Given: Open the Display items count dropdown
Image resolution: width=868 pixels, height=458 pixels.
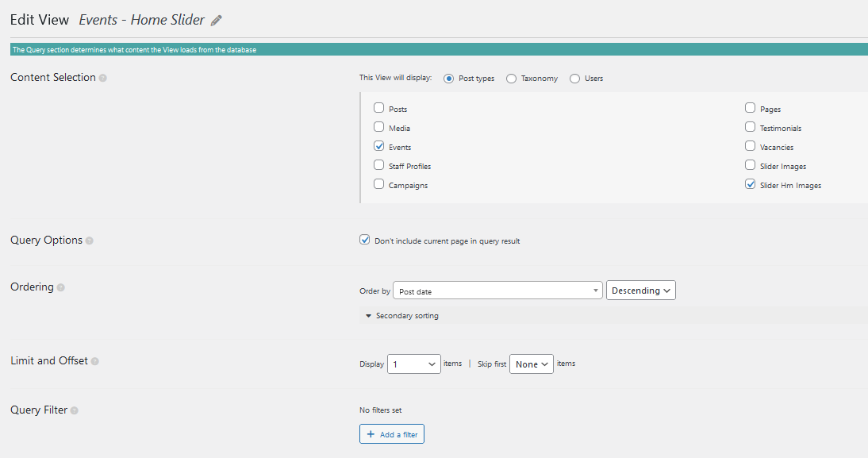Looking at the screenshot, I should point(414,364).
